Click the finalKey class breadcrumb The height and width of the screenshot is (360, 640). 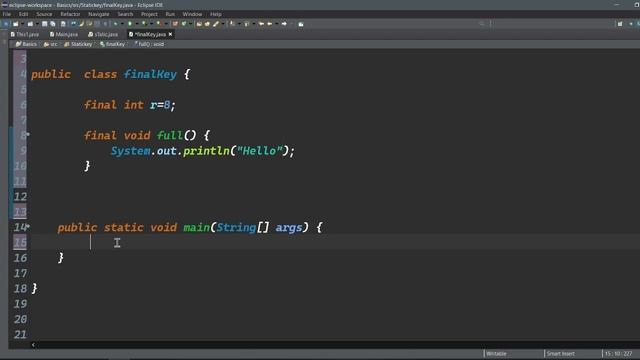[x=112, y=44]
